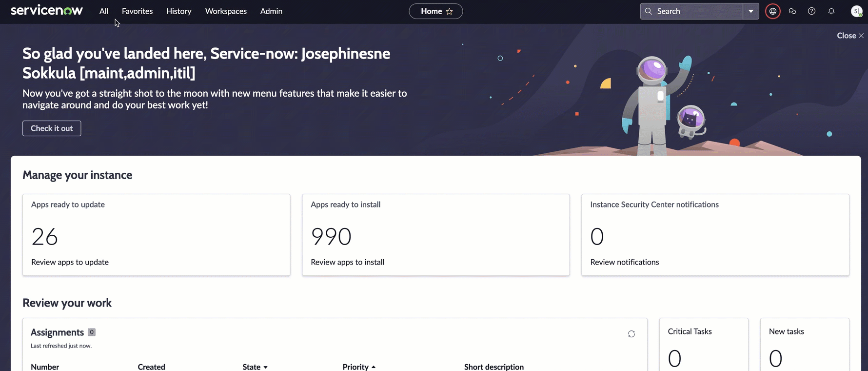
Task: Click the 990 apps to install count
Action: 331,237
